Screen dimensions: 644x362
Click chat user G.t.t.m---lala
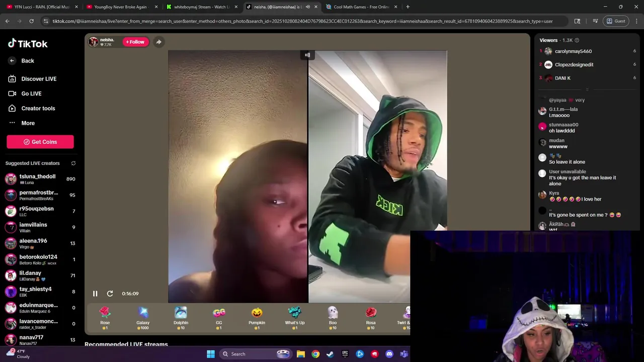[563, 109]
